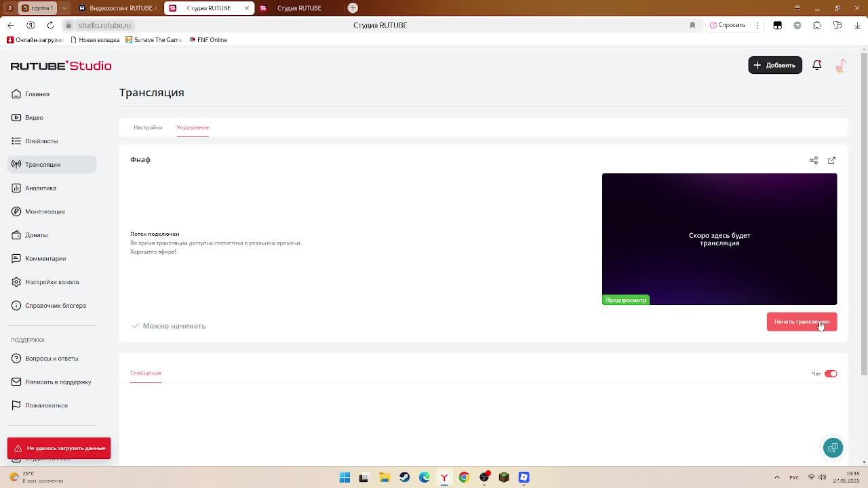Open File Explorer from the taskbar
The width and height of the screenshot is (868, 488).
384,477
